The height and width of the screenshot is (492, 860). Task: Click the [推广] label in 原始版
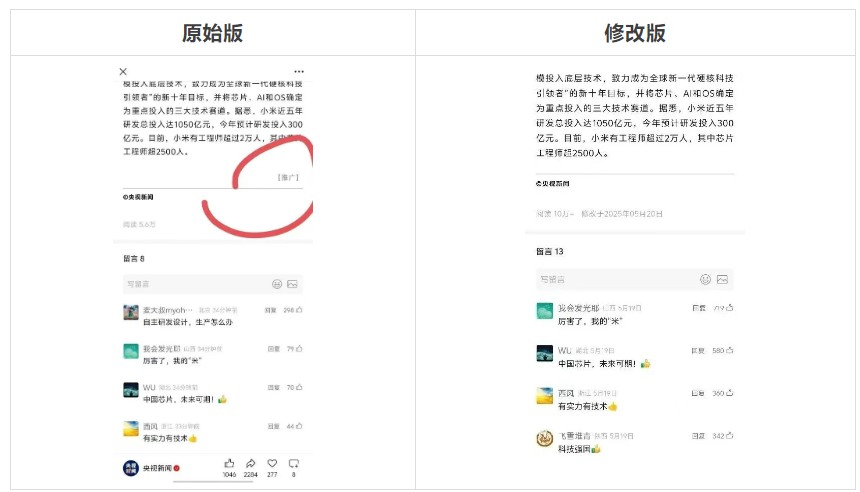click(288, 177)
